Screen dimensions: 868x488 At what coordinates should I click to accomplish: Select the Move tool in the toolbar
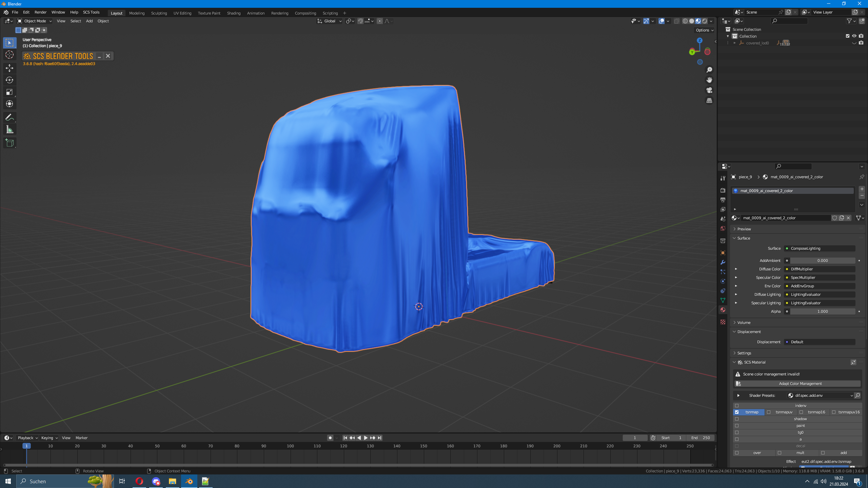9,68
